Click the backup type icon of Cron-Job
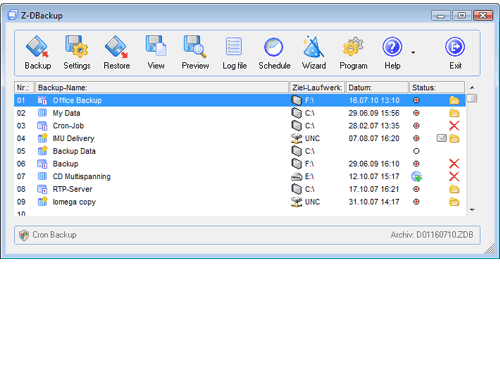The image size is (500, 370). point(42,126)
